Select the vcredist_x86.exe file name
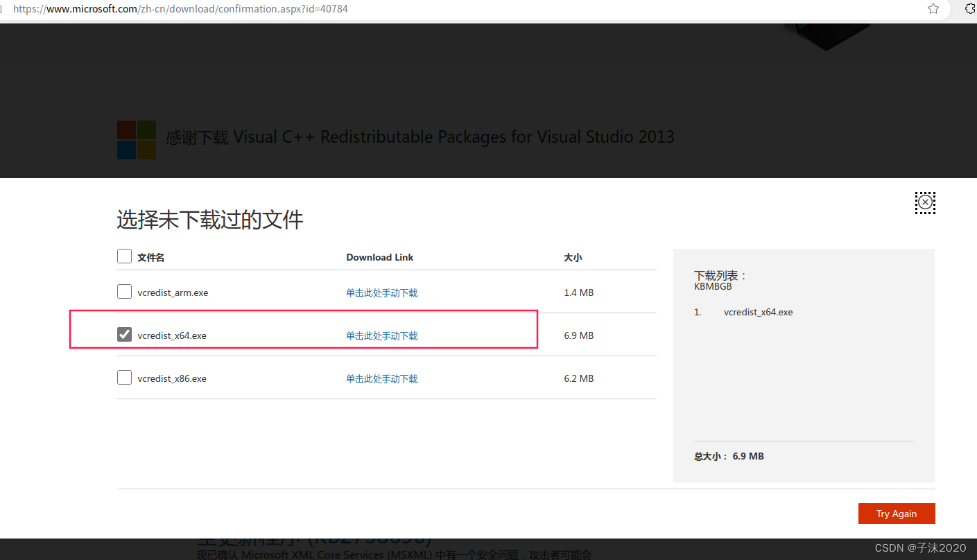 [x=172, y=379]
